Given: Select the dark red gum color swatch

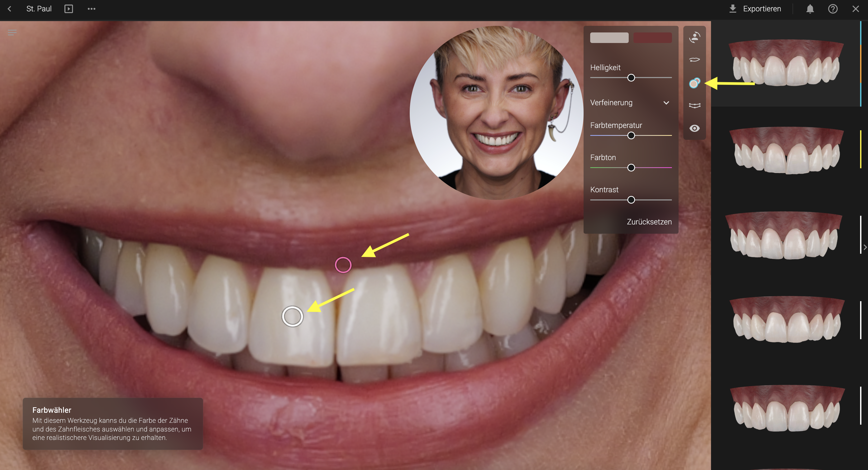Looking at the screenshot, I should (652, 38).
